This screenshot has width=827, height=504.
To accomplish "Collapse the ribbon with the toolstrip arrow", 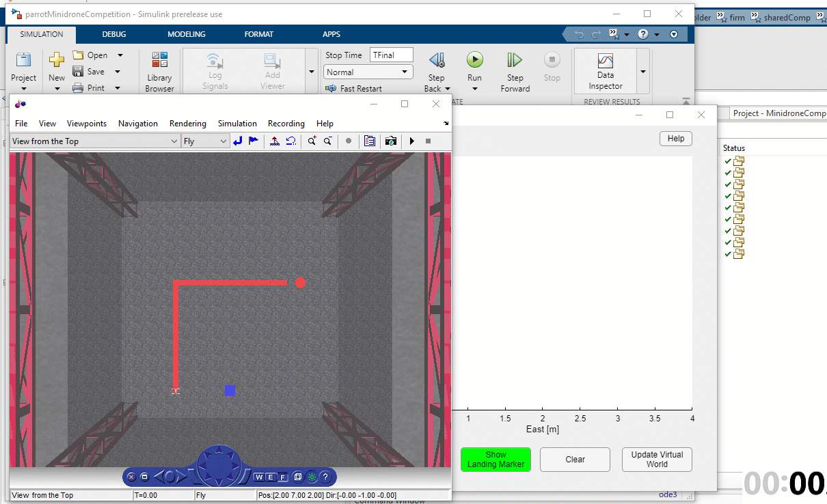I will 686,101.
